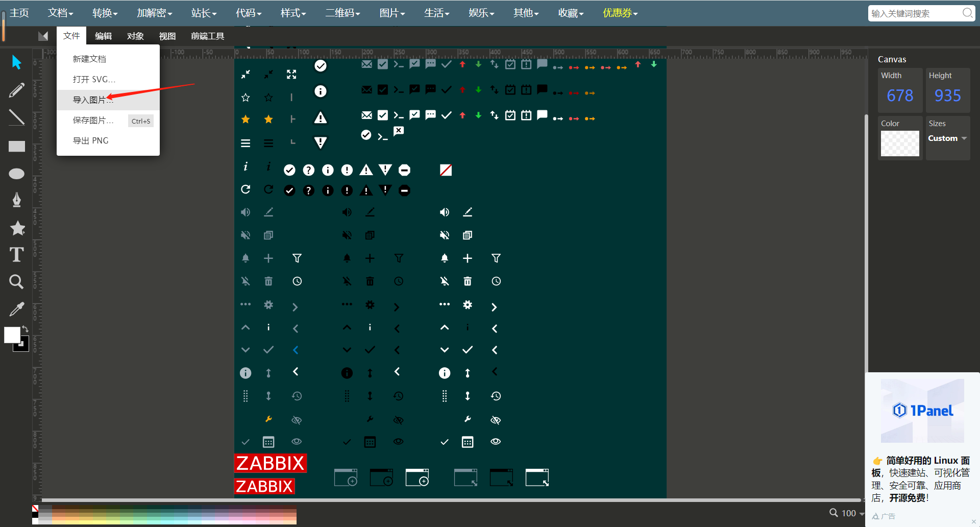Screen dimensions: 980x527
Task: Click Canvas Width value 678
Action: [900, 95]
